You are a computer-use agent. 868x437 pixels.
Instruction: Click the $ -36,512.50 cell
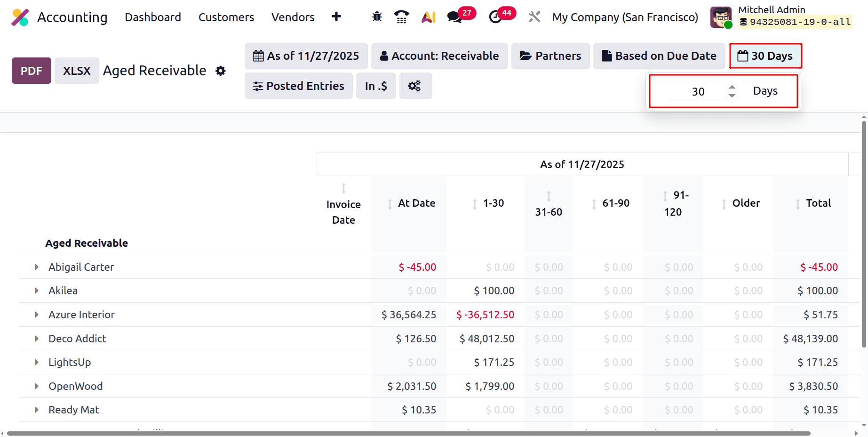pos(485,315)
